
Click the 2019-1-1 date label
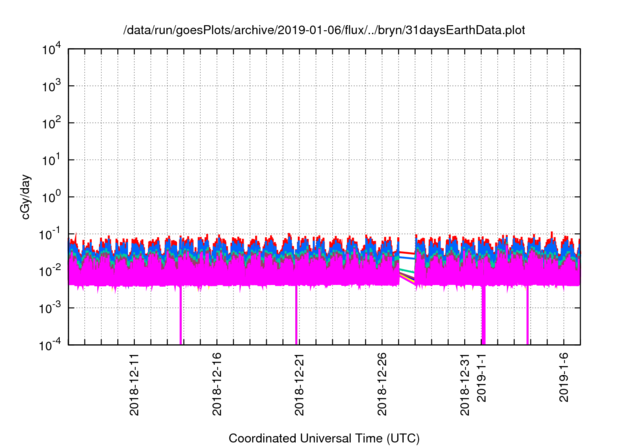pyautogui.click(x=482, y=377)
